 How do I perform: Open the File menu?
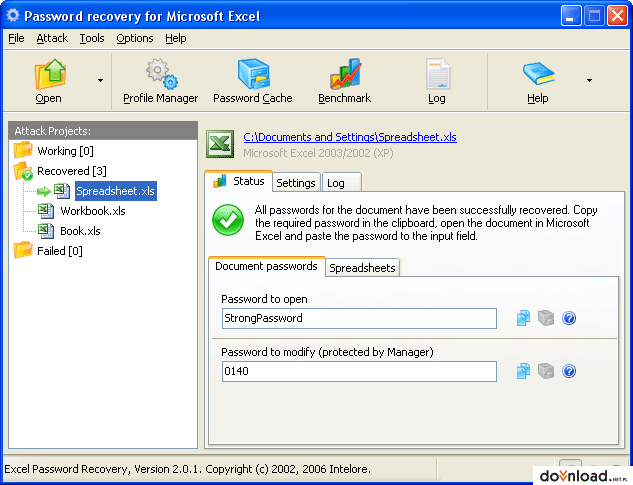[16, 38]
